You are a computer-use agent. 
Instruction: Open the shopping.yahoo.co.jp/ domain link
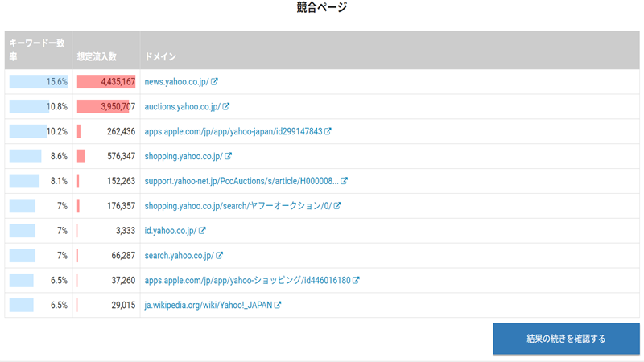184,156
